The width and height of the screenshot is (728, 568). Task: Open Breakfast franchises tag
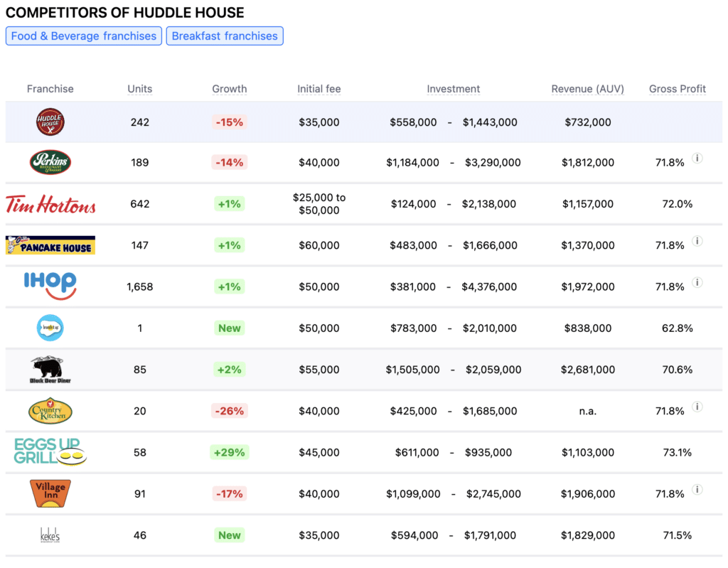tap(225, 36)
